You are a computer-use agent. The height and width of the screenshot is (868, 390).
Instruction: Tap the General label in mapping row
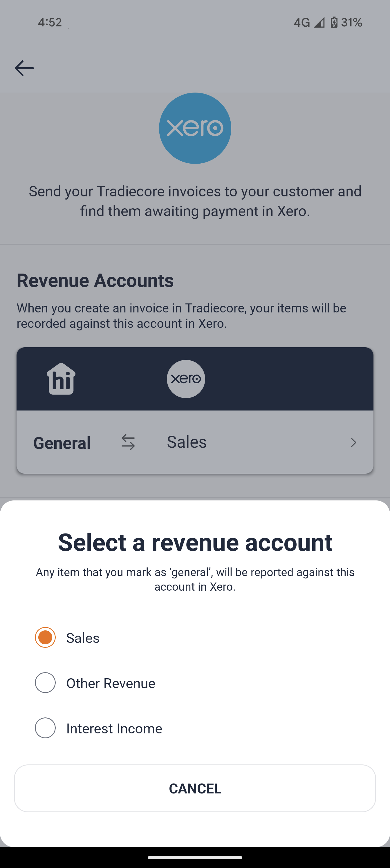click(62, 443)
